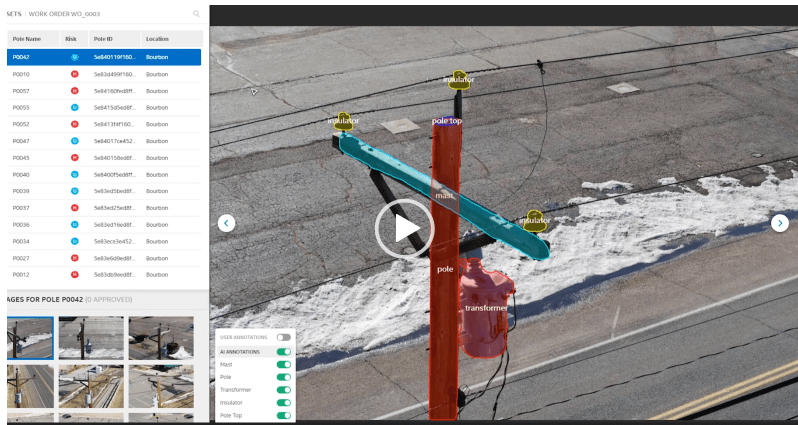Turn off the Pole annotation toggle
This screenshot has height=425, width=798.
point(283,377)
